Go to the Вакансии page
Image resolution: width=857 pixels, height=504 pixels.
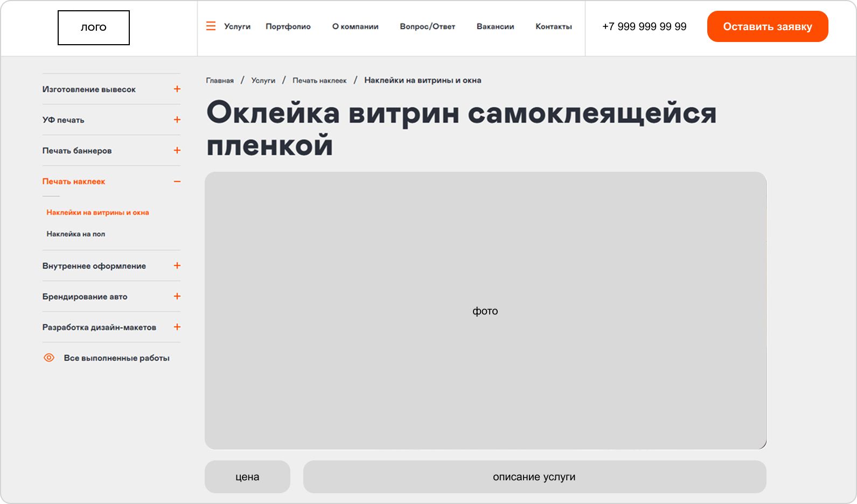495,26
